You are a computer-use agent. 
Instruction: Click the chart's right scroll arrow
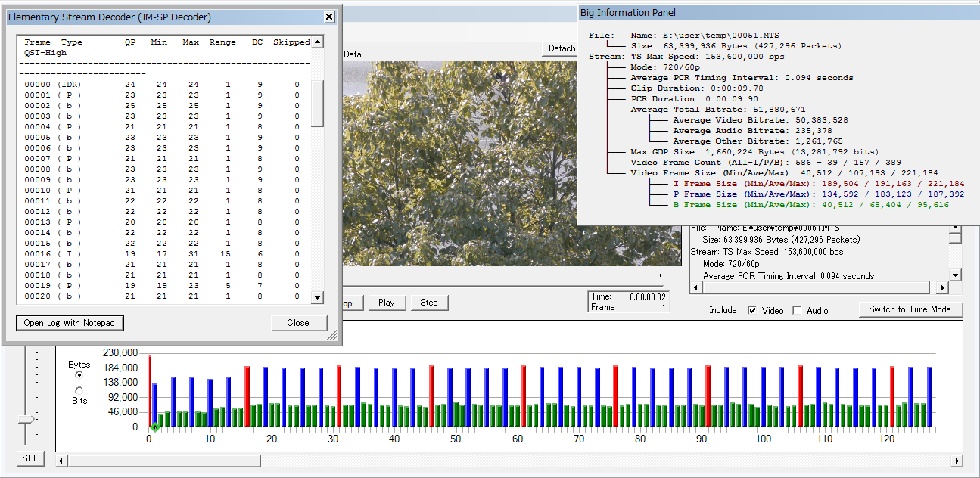[957, 461]
